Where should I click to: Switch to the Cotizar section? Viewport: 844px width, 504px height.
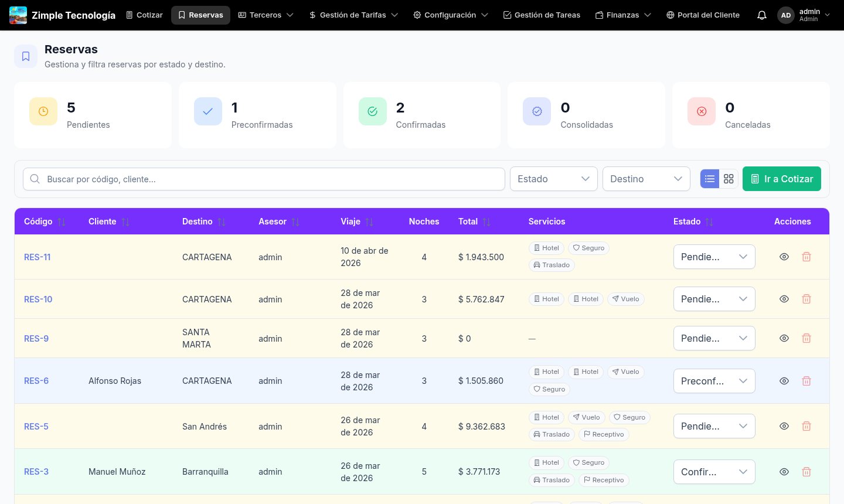144,15
